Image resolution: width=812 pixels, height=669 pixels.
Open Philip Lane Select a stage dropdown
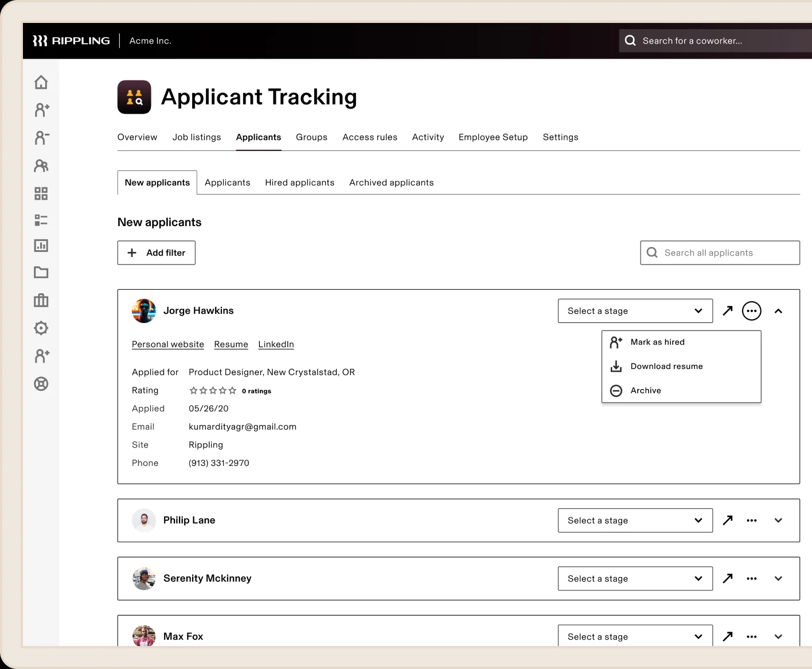point(635,520)
